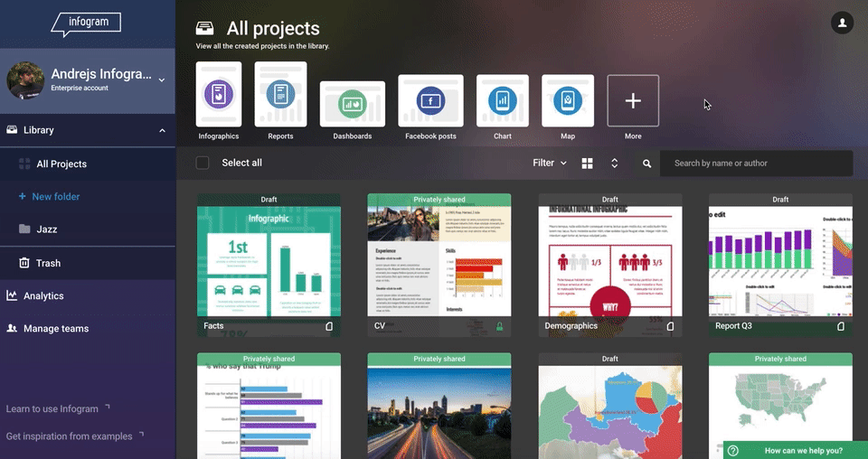Click the help question mark icon
This screenshot has width=868, height=459.
(x=733, y=451)
